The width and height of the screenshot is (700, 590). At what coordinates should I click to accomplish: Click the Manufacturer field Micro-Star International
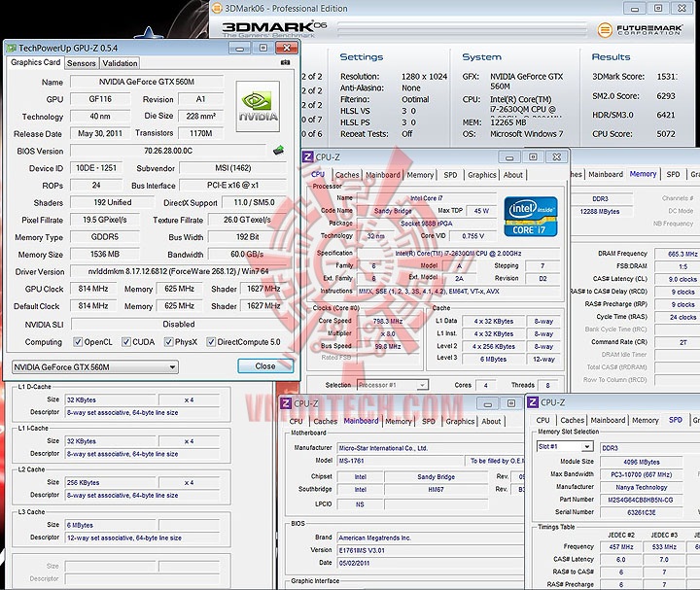pos(430,448)
